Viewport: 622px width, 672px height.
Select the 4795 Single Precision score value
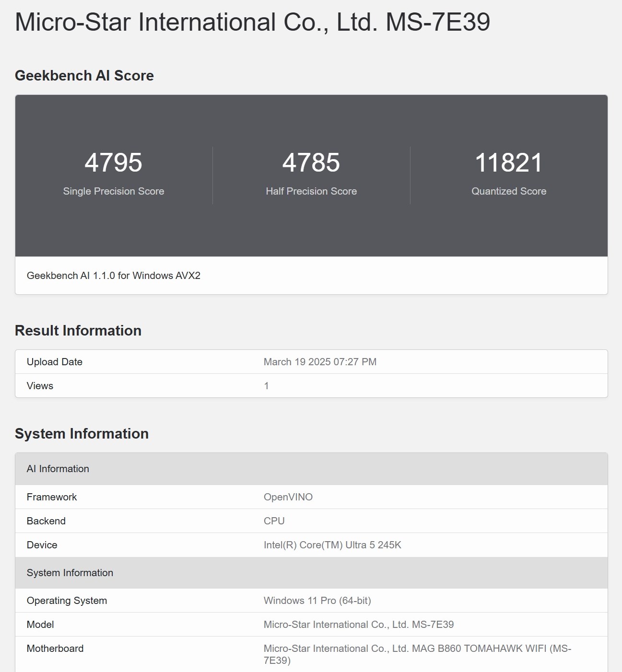point(114,162)
